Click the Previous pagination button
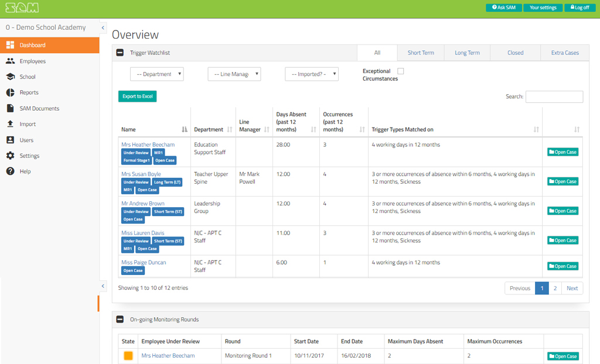This screenshot has height=364, width=600. pos(520,289)
